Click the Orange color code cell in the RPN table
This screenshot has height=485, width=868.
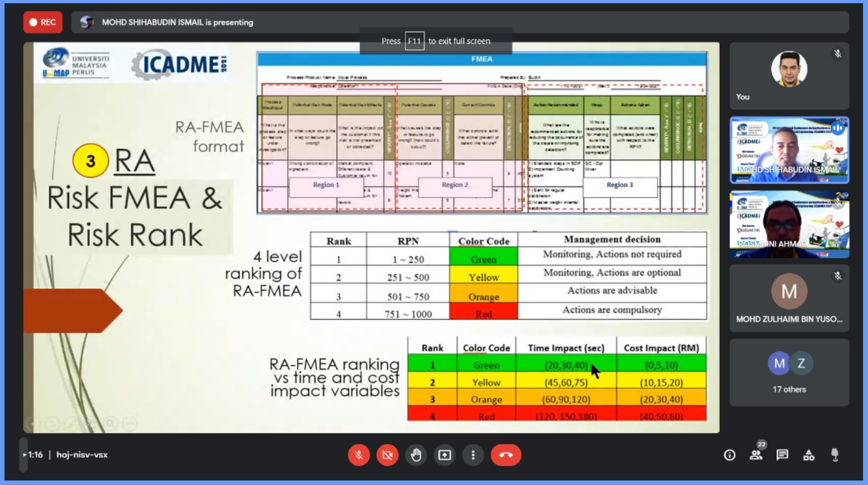click(484, 293)
